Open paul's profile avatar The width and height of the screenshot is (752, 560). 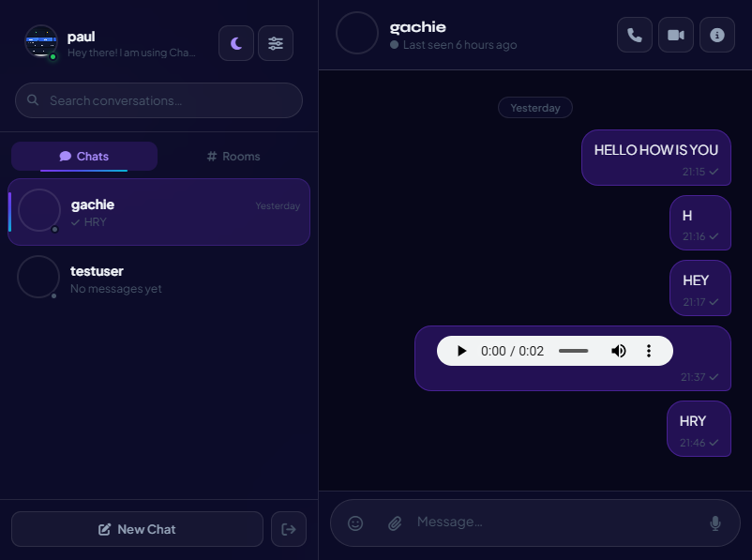(41, 42)
